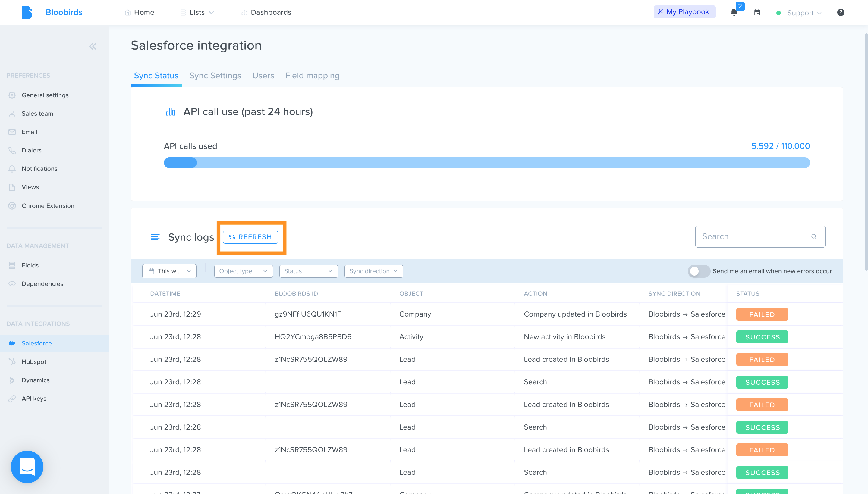Switch to Field mapping tab
Viewport: 868px width, 494px height.
coord(312,76)
